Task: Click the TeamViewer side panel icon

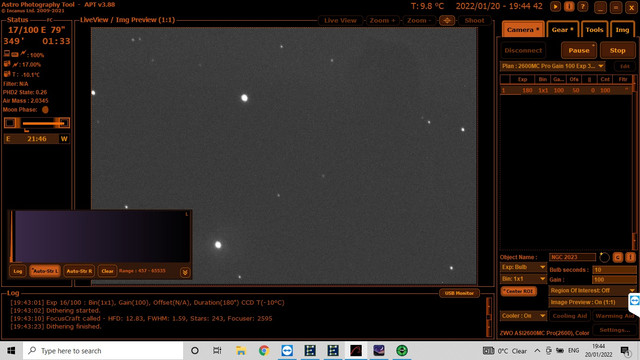Action: (635, 301)
